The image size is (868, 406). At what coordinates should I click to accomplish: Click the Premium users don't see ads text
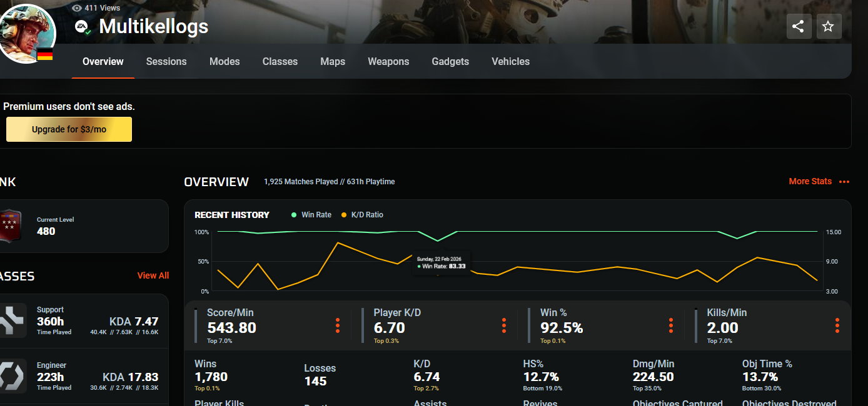pos(69,106)
